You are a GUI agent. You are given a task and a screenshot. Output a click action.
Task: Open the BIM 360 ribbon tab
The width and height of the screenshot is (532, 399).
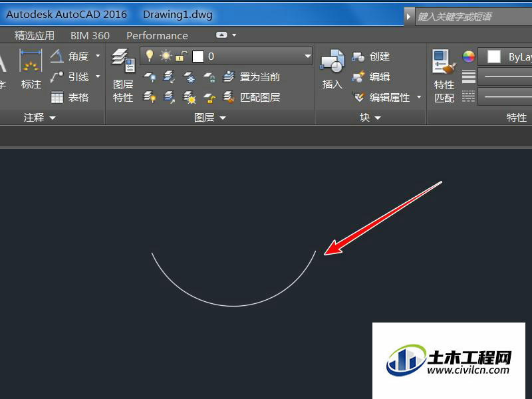click(90, 36)
